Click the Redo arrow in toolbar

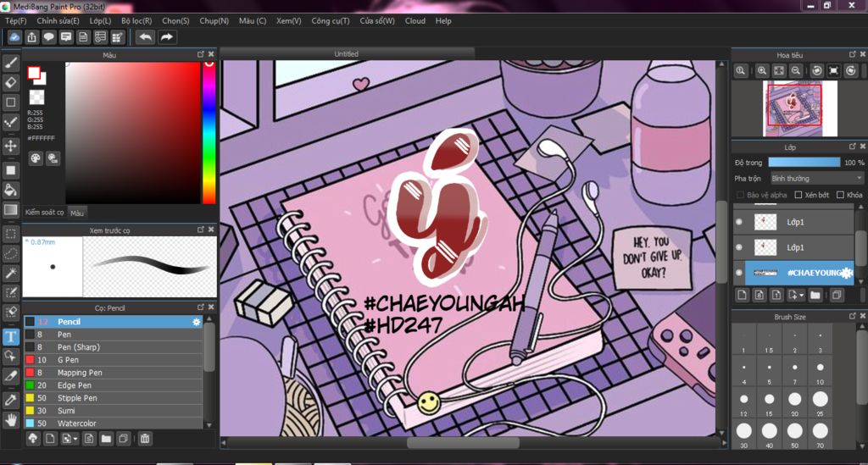166,37
